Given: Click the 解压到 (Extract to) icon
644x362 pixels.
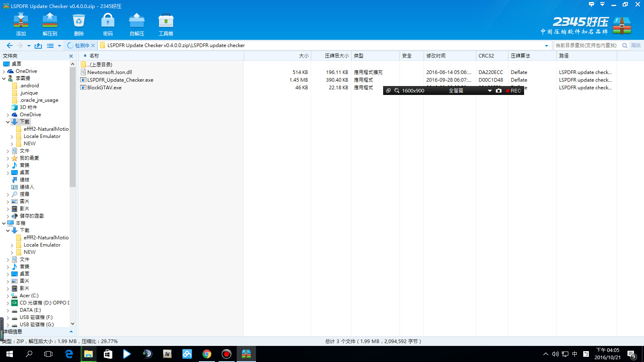Looking at the screenshot, I should 50,24.
